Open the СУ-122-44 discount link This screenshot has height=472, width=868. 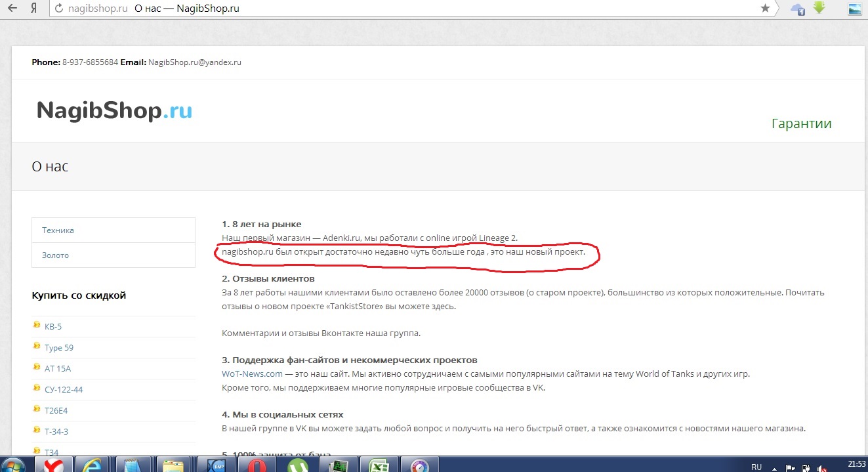pyautogui.click(x=64, y=389)
